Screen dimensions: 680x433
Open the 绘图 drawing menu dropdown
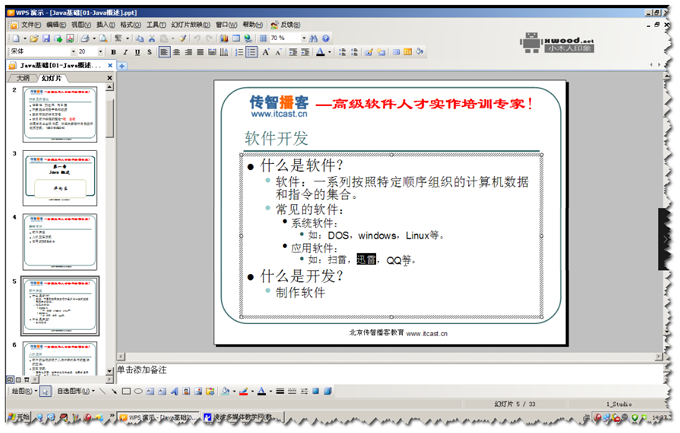(x=24, y=391)
